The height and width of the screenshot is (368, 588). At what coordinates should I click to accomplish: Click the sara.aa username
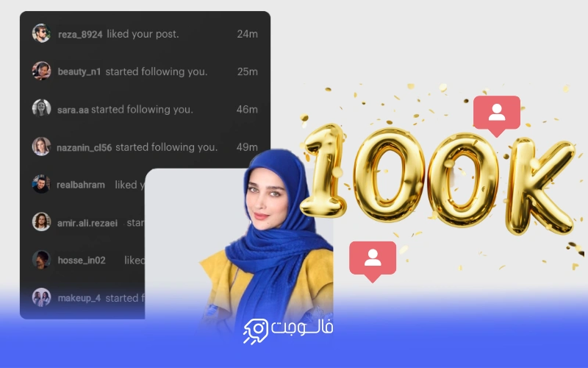pos(73,110)
